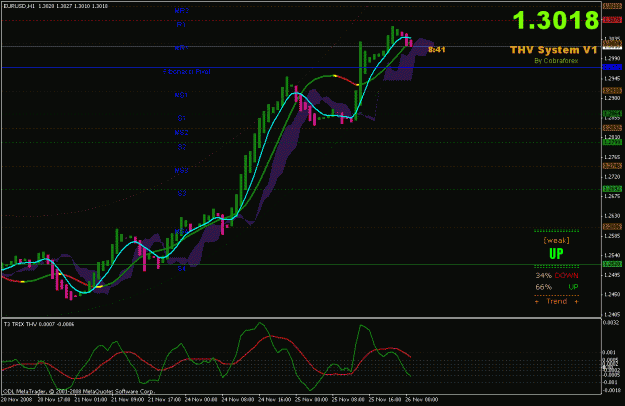Click the T3 TRIX THV indicator label

[x=39, y=324]
